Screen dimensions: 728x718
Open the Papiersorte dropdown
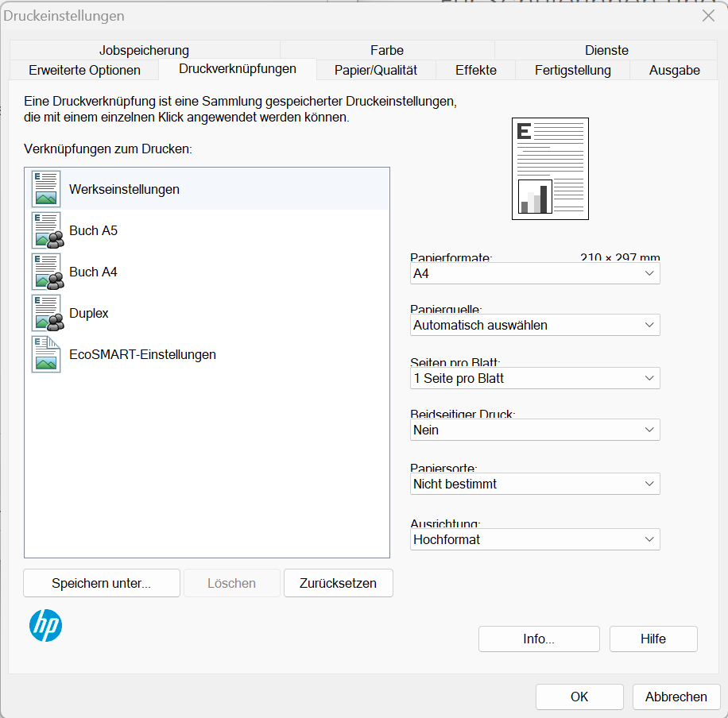(x=535, y=484)
